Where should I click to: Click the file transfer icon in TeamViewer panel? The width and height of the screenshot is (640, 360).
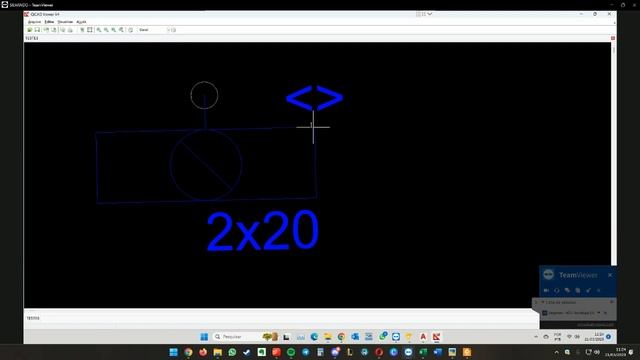tap(578, 290)
